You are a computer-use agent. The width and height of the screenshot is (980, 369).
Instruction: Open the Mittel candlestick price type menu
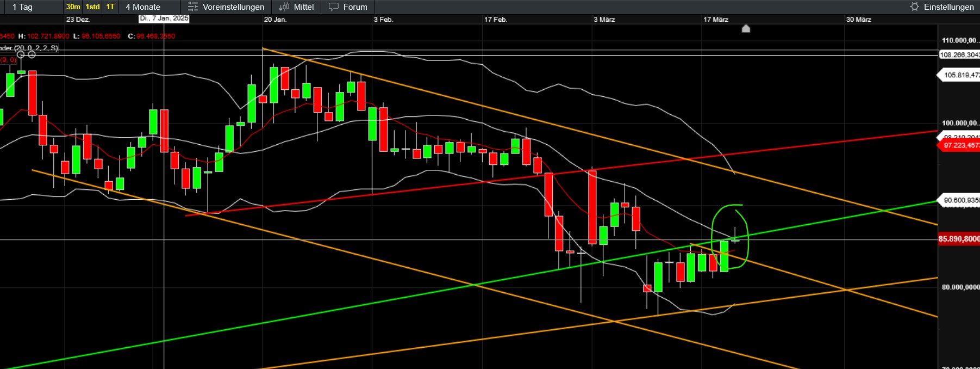click(x=296, y=7)
